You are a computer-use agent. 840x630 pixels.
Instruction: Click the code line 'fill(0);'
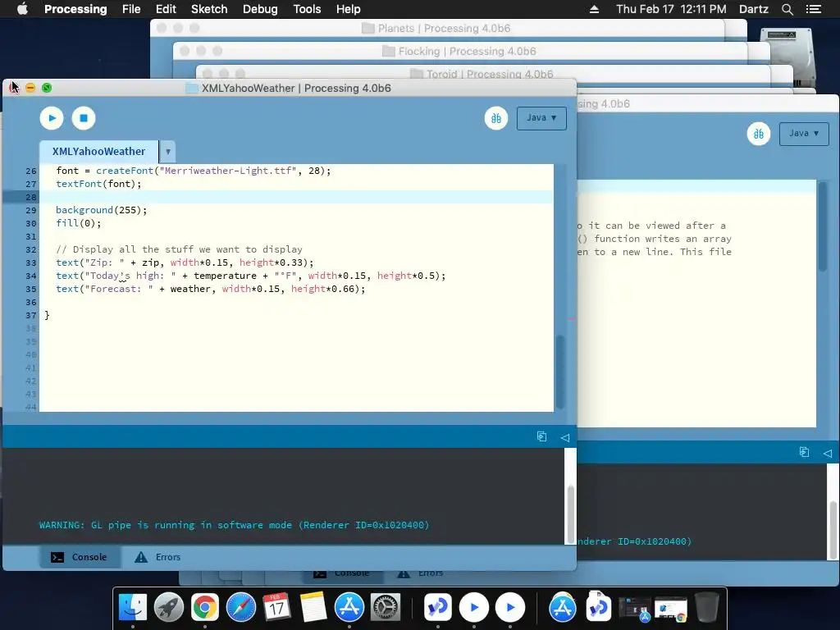tap(78, 223)
